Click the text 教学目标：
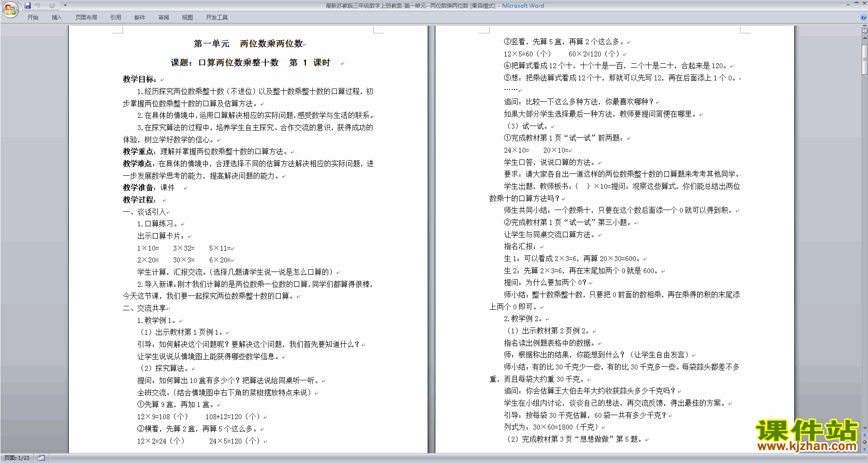Viewport: 868px width, 463px height. (x=141, y=79)
